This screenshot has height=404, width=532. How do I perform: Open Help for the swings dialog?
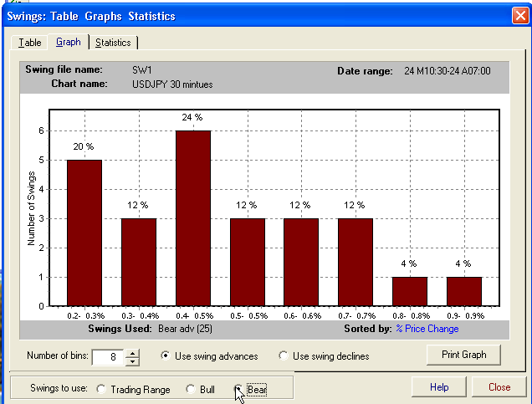pyautogui.click(x=439, y=387)
